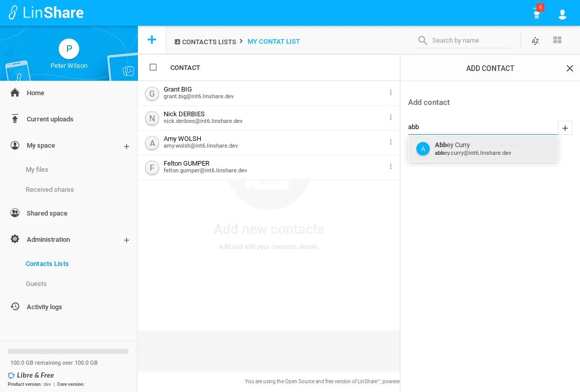Click 100.0 GB remaining text
Image resolution: width=580 pixels, height=392 pixels.
54,363
